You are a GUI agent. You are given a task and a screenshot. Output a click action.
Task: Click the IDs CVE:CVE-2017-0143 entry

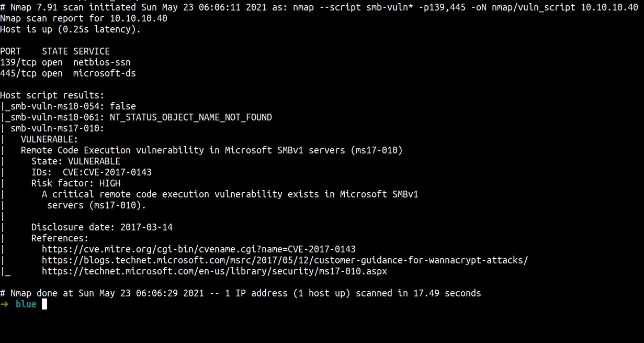(x=92, y=172)
